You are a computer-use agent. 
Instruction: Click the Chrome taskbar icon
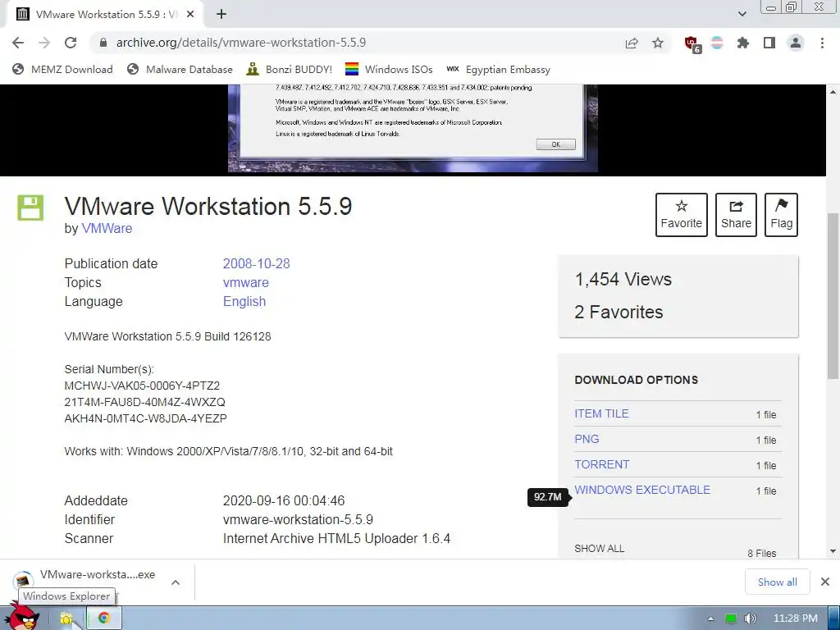pyautogui.click(x=104, y=619)
